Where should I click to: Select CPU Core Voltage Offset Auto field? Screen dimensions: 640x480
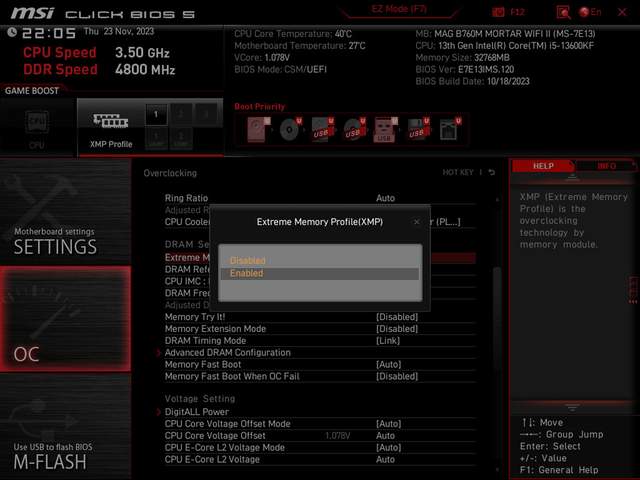pyautogui.click(x=385, y=436)
